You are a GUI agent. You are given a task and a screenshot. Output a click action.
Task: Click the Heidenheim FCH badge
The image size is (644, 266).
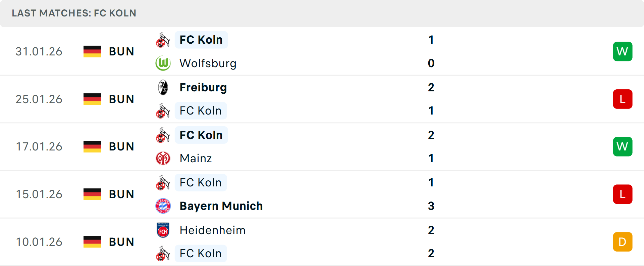(163, 230)
